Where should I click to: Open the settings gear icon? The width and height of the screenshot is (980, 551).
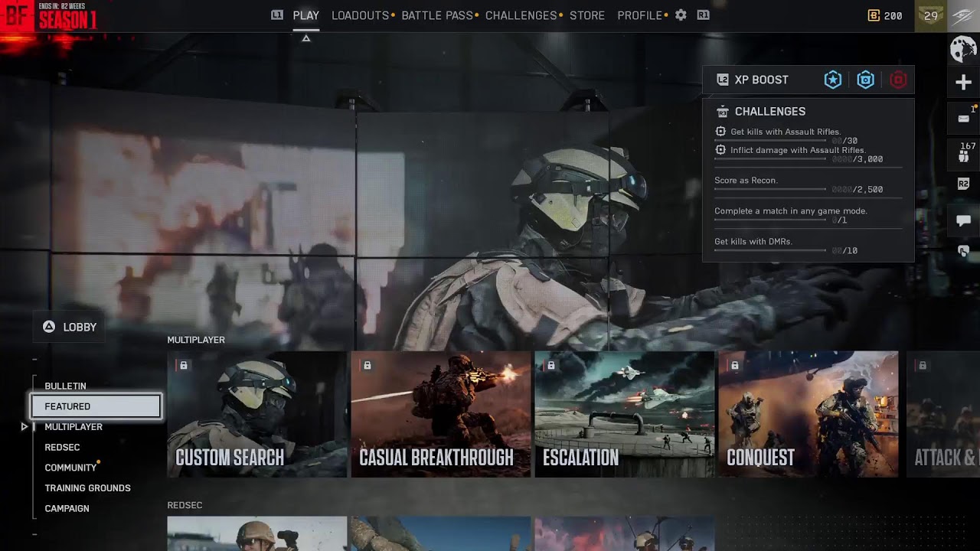point(681,15)
